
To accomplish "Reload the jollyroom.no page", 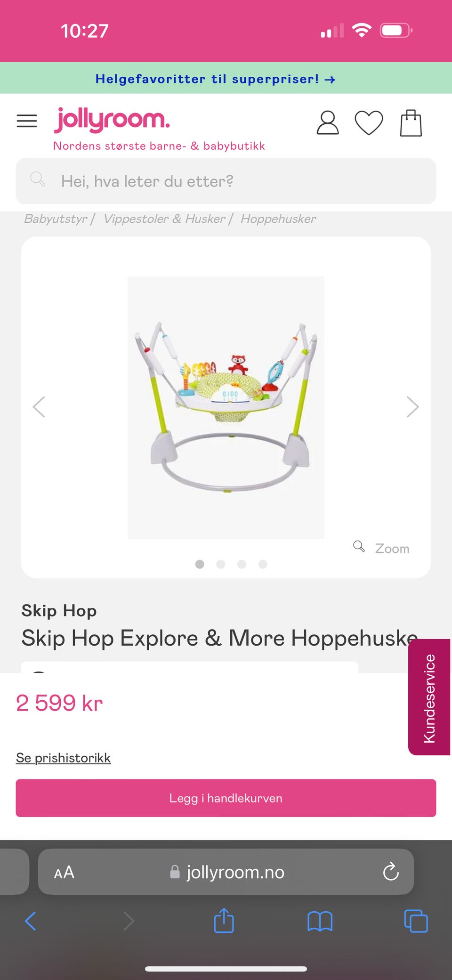I will tap(391, 872).
